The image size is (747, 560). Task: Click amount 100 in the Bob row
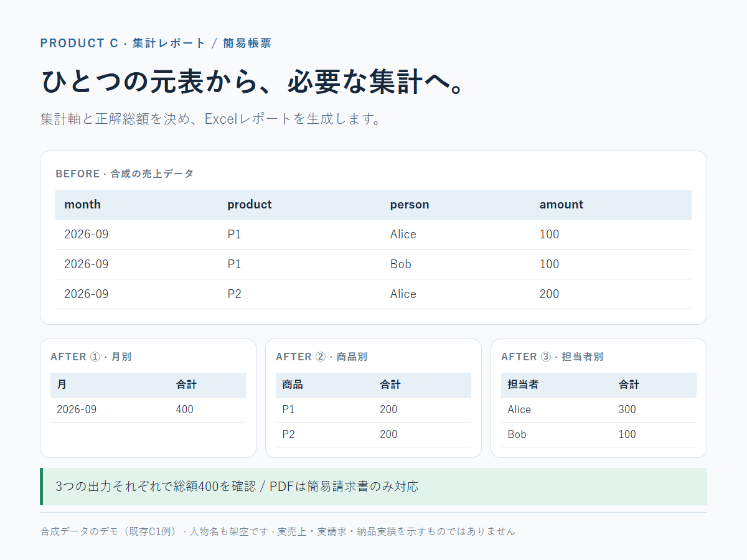549,264
